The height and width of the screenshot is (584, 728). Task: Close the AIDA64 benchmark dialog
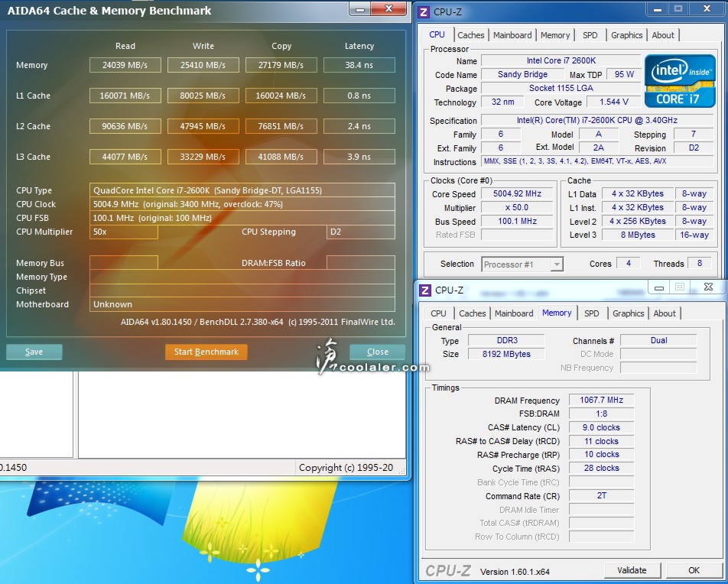378,352
